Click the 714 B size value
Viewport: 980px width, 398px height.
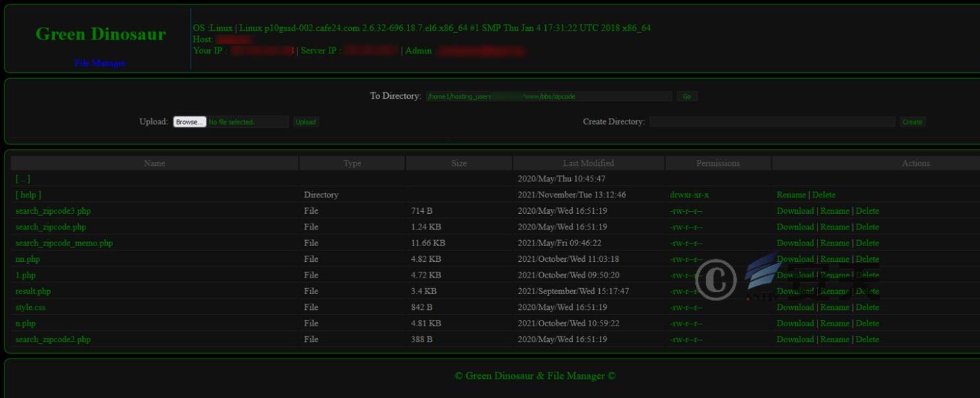422,211
